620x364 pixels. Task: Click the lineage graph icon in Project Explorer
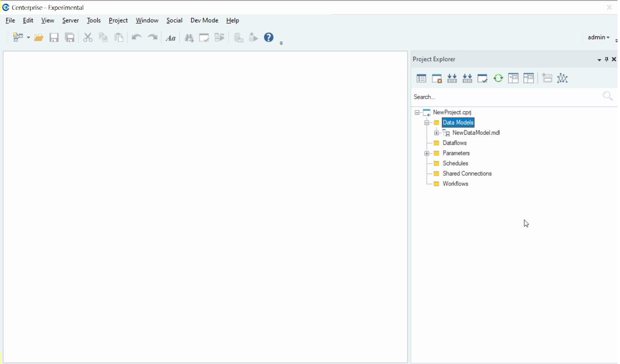(x=563, y=78)
